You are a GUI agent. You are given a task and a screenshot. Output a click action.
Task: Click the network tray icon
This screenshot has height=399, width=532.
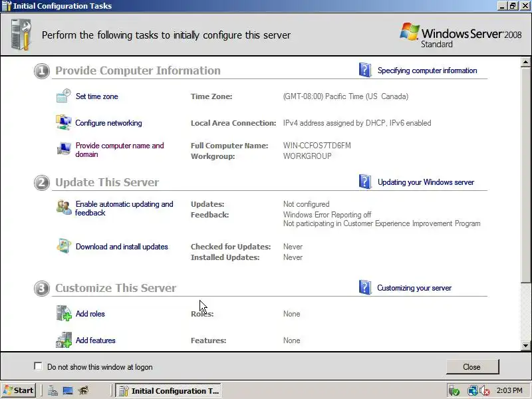pos(472,391)
